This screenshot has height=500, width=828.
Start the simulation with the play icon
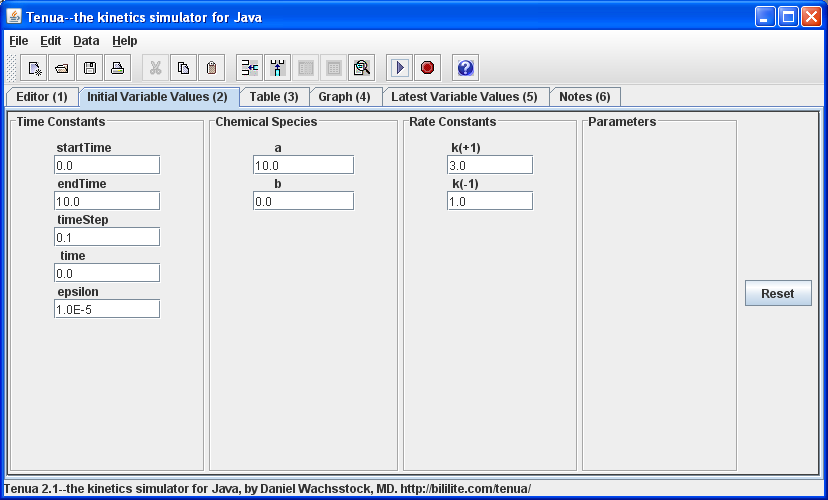pyautogui.click(x=400, y=68)
